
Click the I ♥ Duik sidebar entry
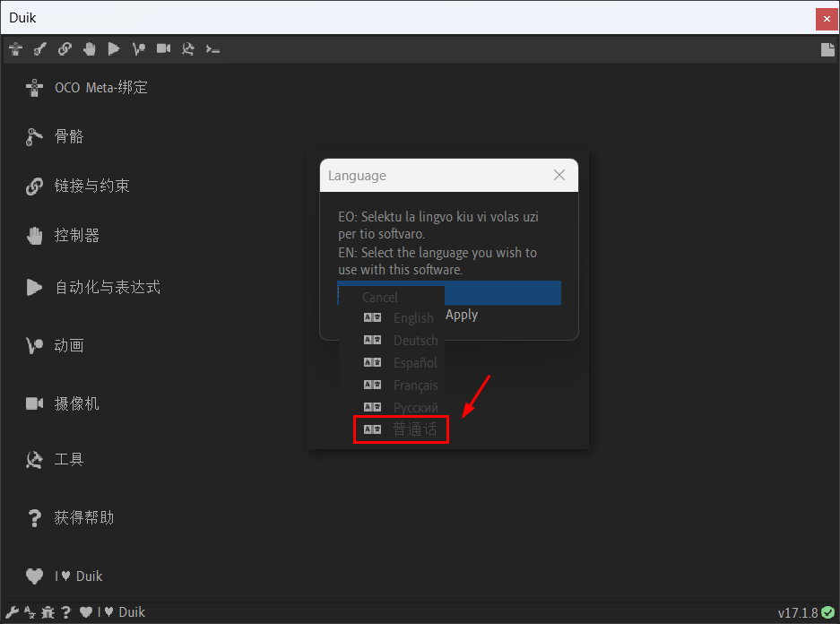[x=65, y=576]
